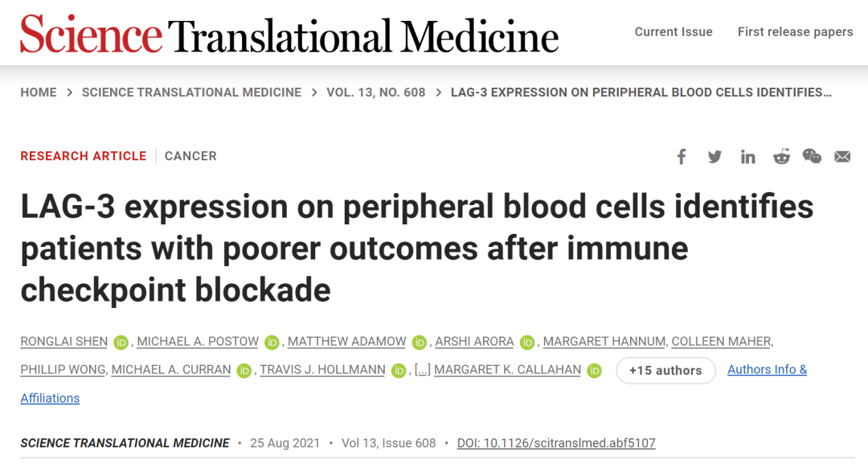Share article on Reddit
Image resolution: width=868 pixels, height=464 pixels.
[781, 156]
